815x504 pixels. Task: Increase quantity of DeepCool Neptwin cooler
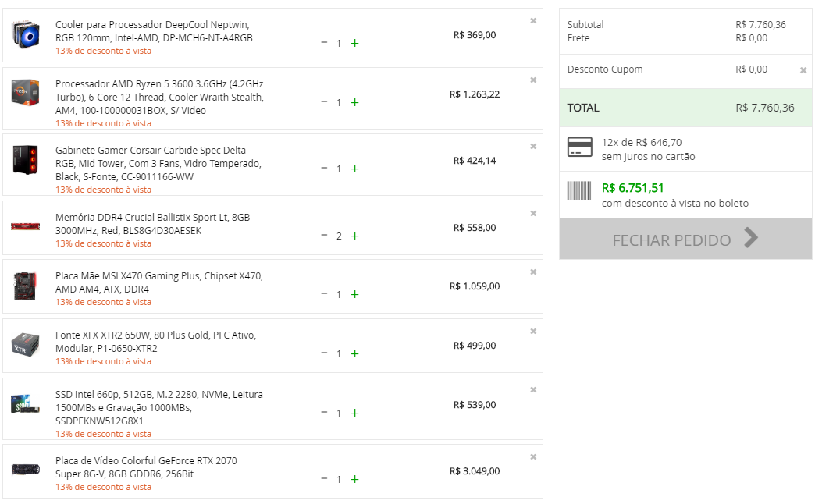point(354,43)
